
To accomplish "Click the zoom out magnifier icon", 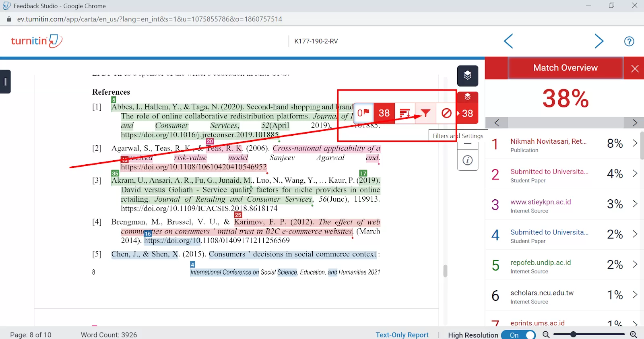I will pos(546,335).
